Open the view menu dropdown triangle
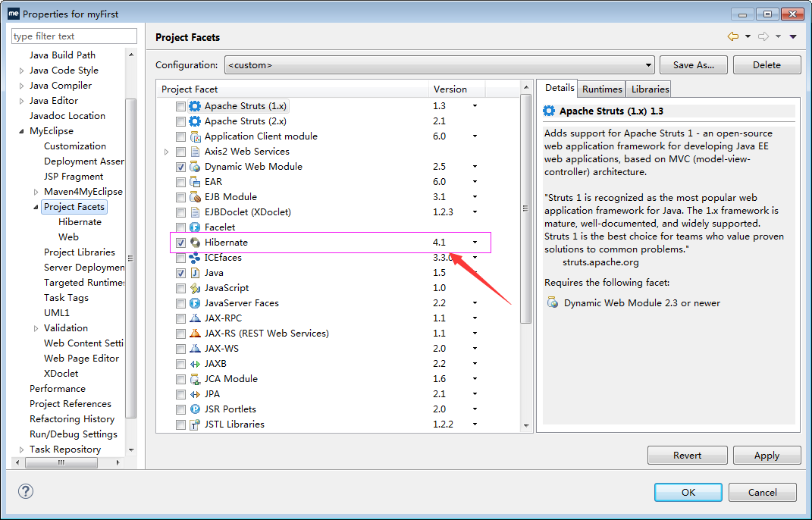812x520 pixels. point(793,37)
